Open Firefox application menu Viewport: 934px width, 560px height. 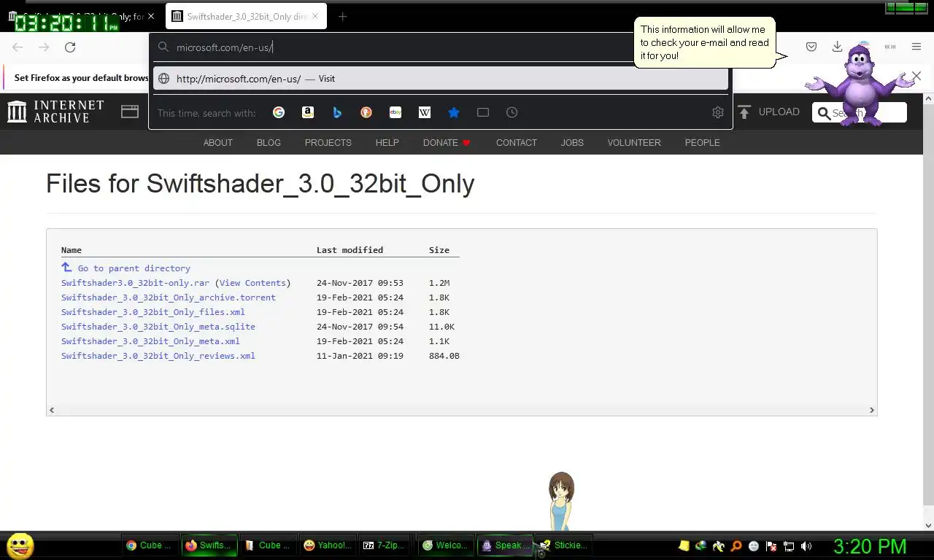(916, 47)
